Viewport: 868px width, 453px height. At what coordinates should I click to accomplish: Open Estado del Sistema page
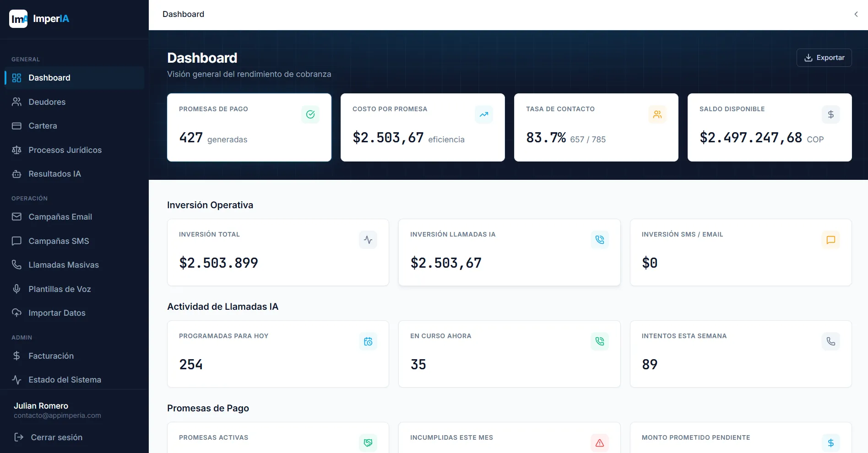[74, 380]
